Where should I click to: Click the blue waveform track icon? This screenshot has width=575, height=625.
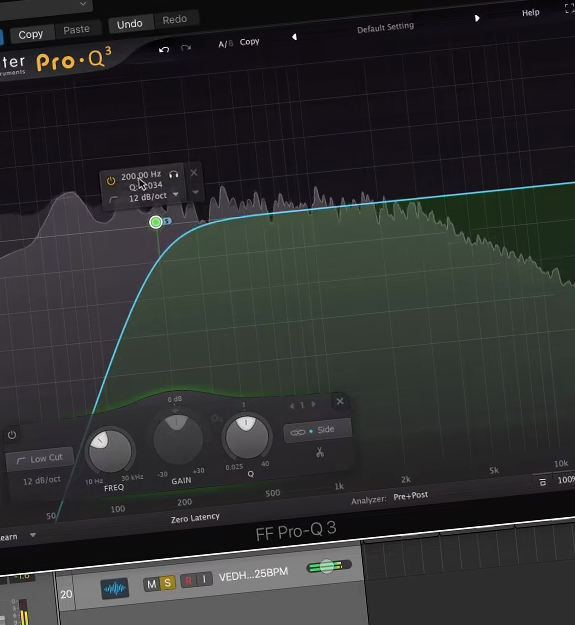(x=115, y=588)
